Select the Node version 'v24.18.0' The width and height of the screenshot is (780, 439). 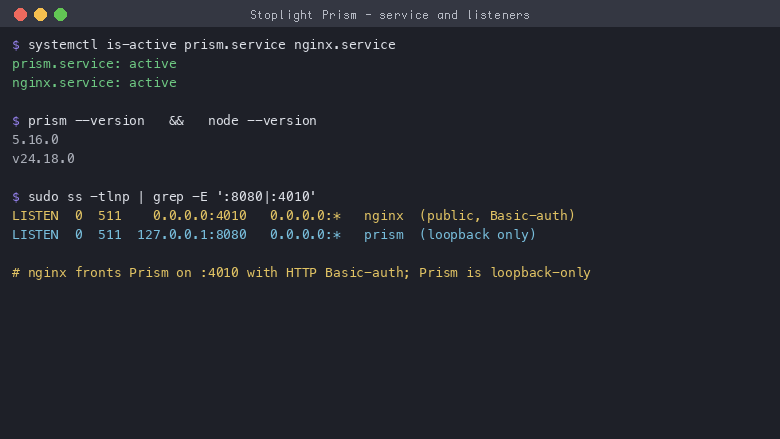43,159
